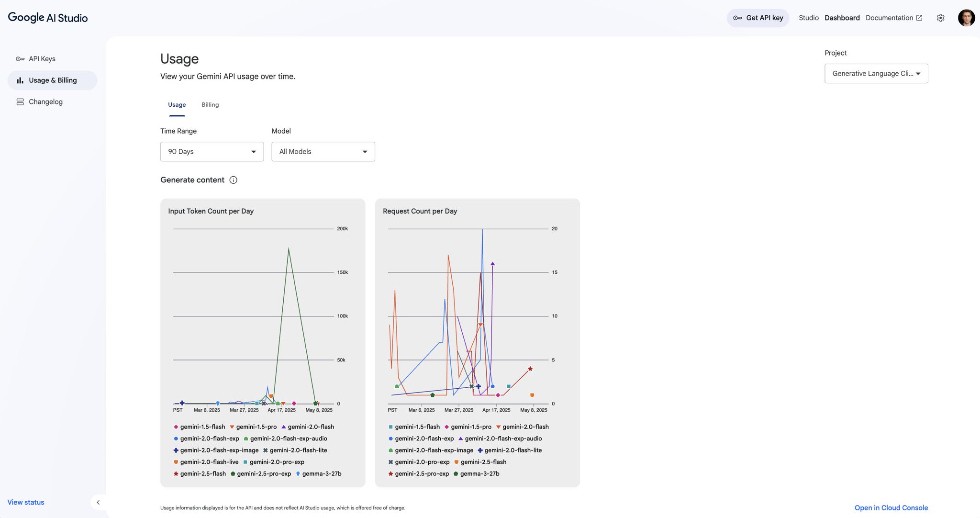Select the Usage tab
This screenshot has height=518, width=980.
click(x=177, y=105)
